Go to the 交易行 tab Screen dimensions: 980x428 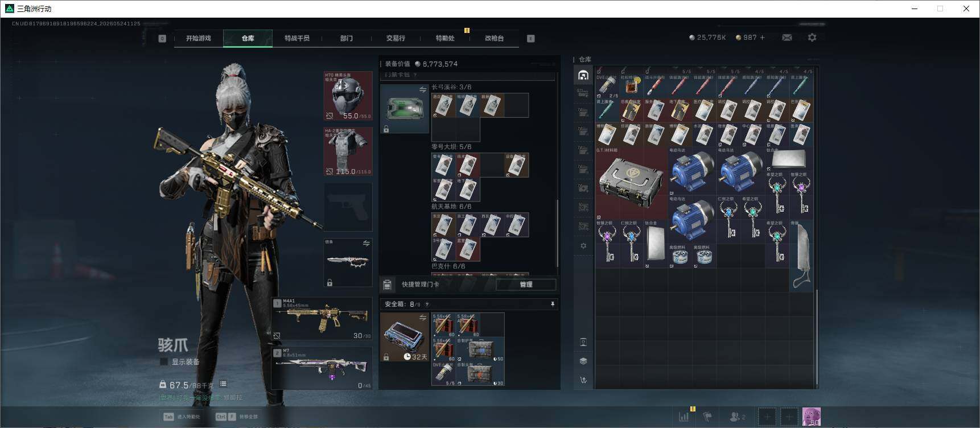(396, 38)
